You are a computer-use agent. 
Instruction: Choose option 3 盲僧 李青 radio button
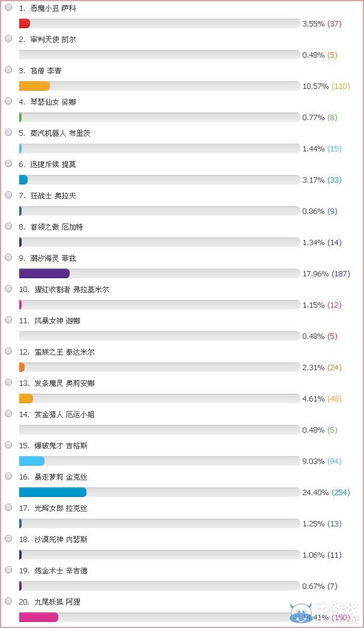pyautogui.click(x=8, y=70)
